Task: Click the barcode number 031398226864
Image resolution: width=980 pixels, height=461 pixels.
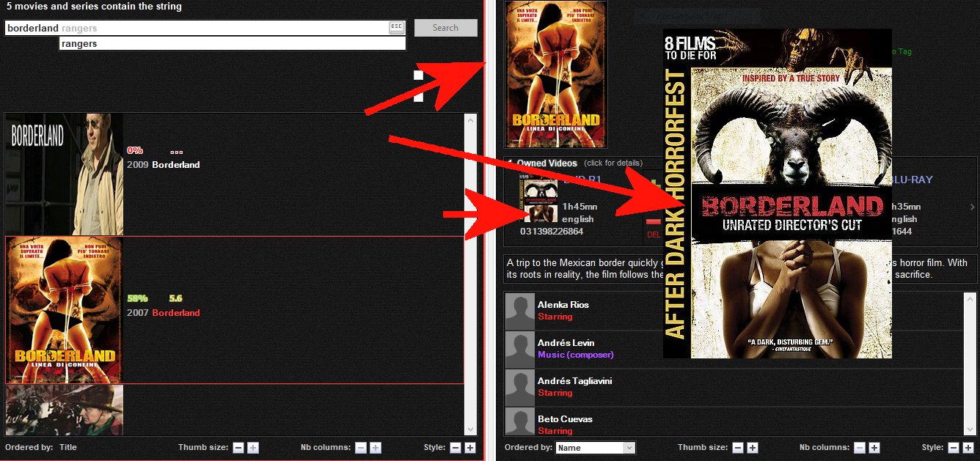Action: click(552, 232)
